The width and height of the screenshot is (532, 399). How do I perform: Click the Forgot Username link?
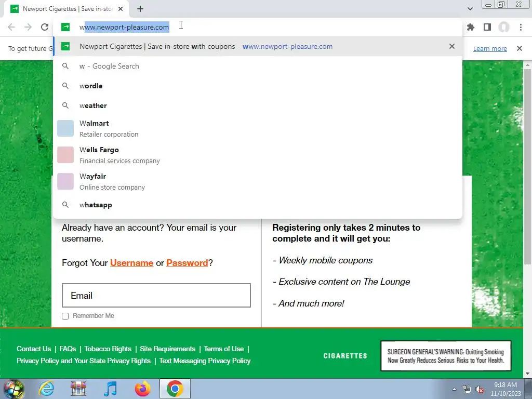tap(131, 263)
